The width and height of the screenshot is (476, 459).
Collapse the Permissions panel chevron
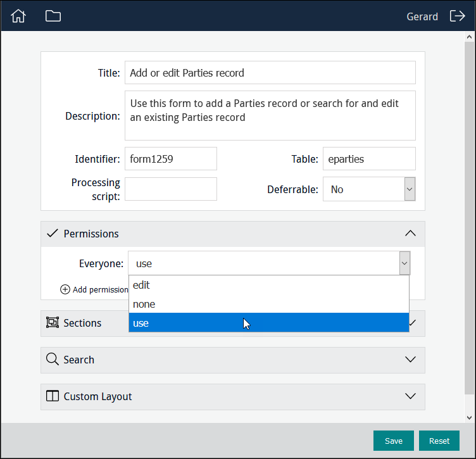pos(410,234)
